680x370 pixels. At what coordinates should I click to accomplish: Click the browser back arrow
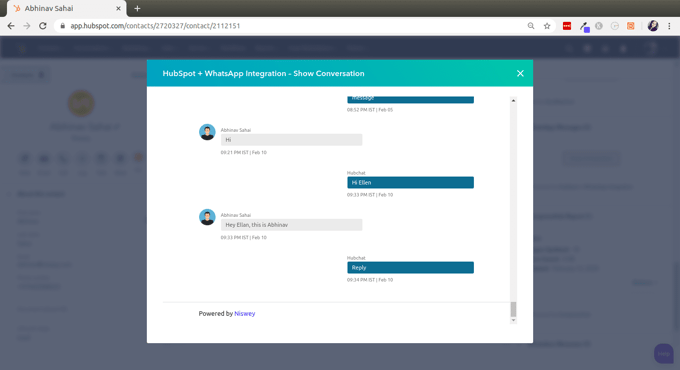click(11, 26)
